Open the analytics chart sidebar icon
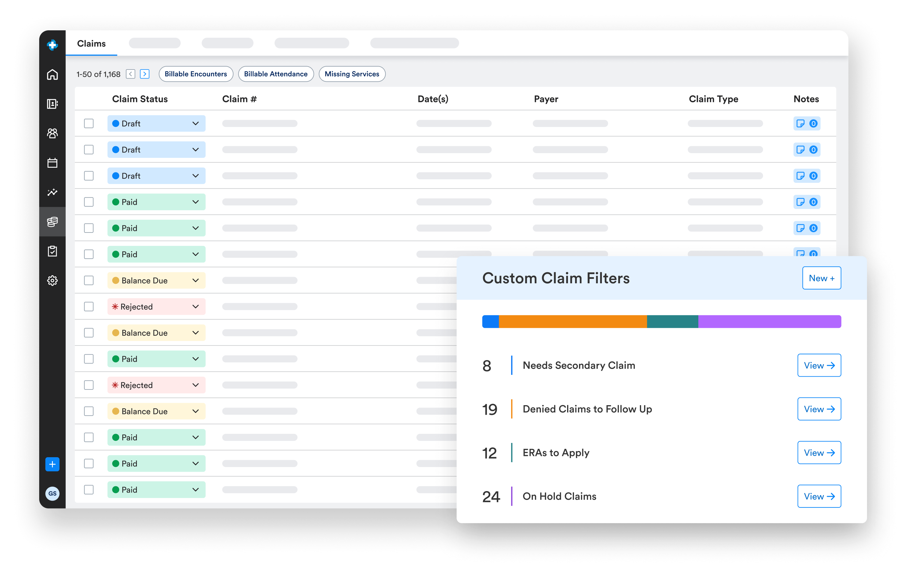The height and width of the screenshot is (566, 924). click(x=52, y=192)
